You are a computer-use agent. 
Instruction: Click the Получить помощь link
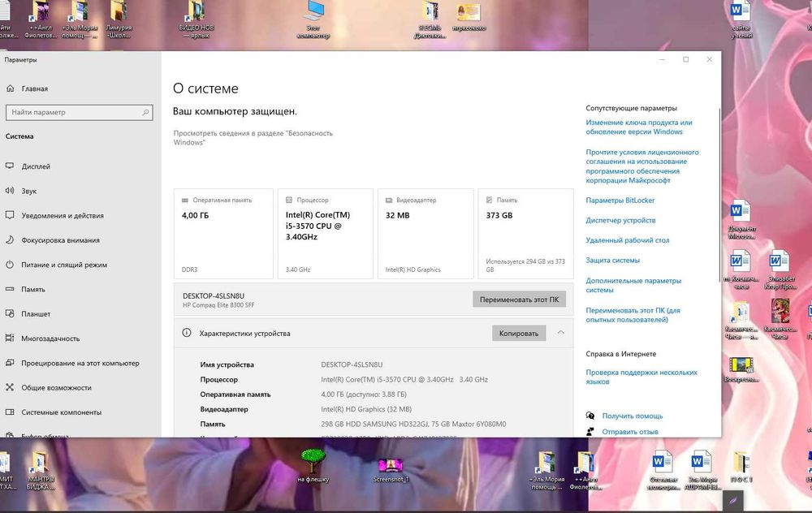pyautogui.click(x=632, y=416)
